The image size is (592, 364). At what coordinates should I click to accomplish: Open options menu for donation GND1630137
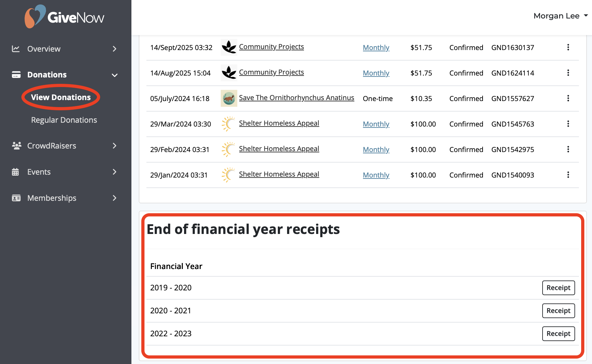[568, 47]
